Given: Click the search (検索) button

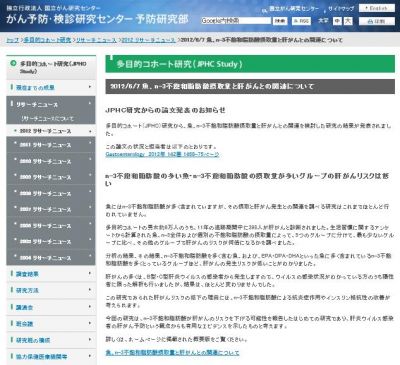Looking at the screenshot, I should [x=280, y=21].
